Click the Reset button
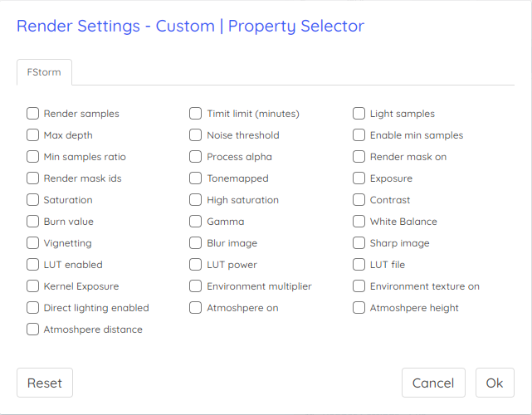Image resolution: width=532 pixels, height=415 pixels. tap(45, 383)
